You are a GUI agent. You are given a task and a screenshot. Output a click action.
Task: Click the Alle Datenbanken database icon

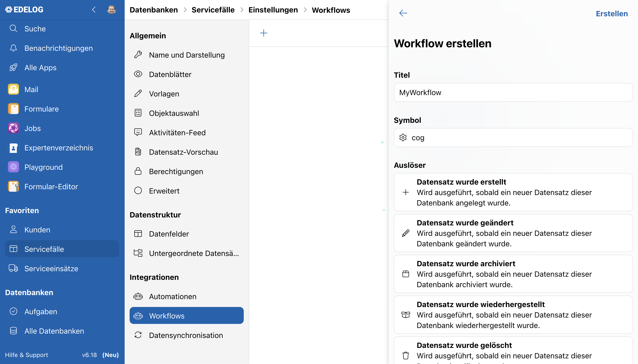point(13,331)
